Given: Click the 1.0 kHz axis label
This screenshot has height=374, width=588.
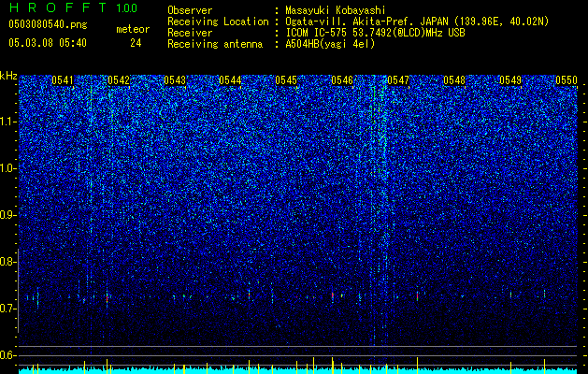Looking at the screenshot, I should click(8, 168).
